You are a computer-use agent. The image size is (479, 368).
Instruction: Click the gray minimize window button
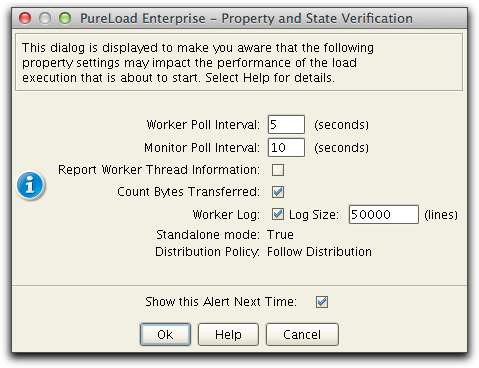pos(45,18)
